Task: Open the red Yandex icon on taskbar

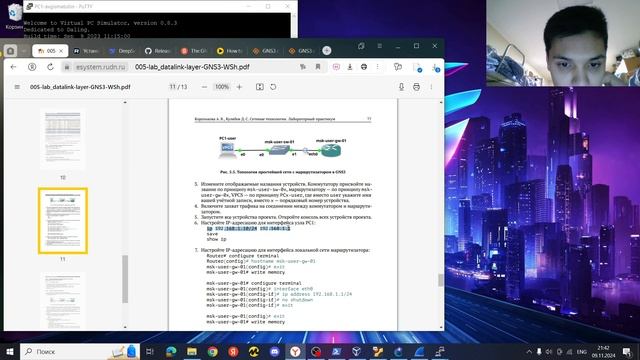Action: point(233,351)
